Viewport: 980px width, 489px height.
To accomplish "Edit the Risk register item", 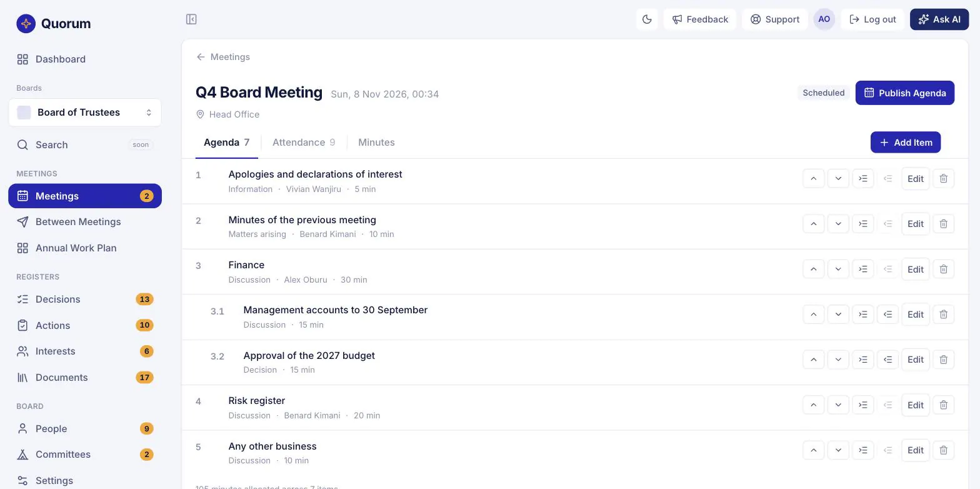I will point(916,405).
